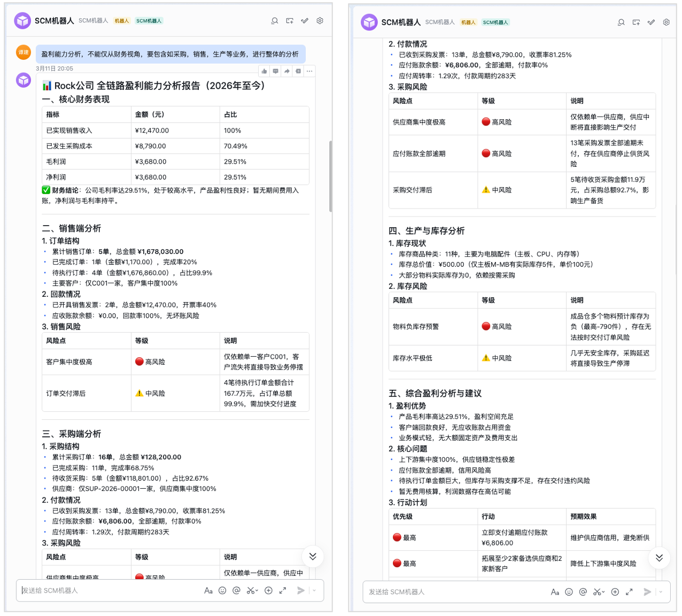Viewport: 682px width, 616px height.
Task: Click the scissors screenshot icon
Action: [x=250, y=590]
